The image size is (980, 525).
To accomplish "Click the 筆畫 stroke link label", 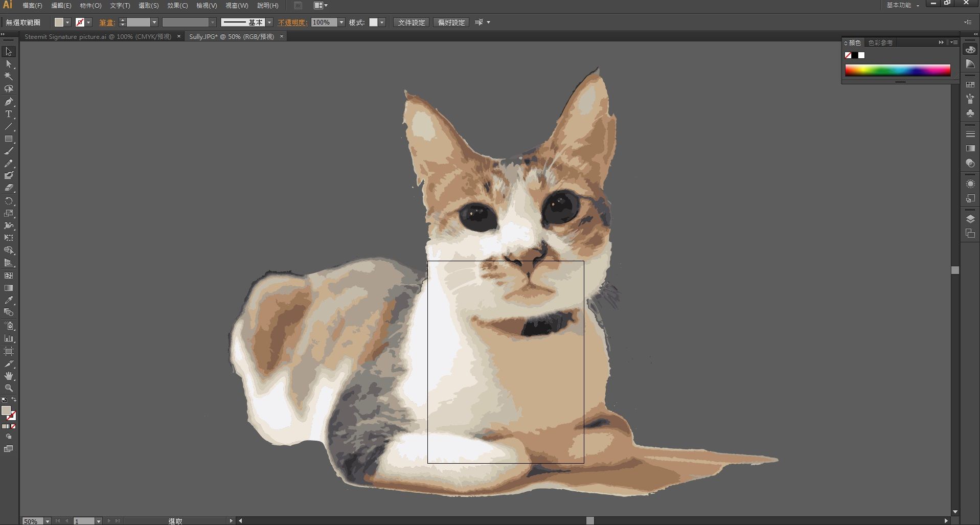I will (107, 22).
